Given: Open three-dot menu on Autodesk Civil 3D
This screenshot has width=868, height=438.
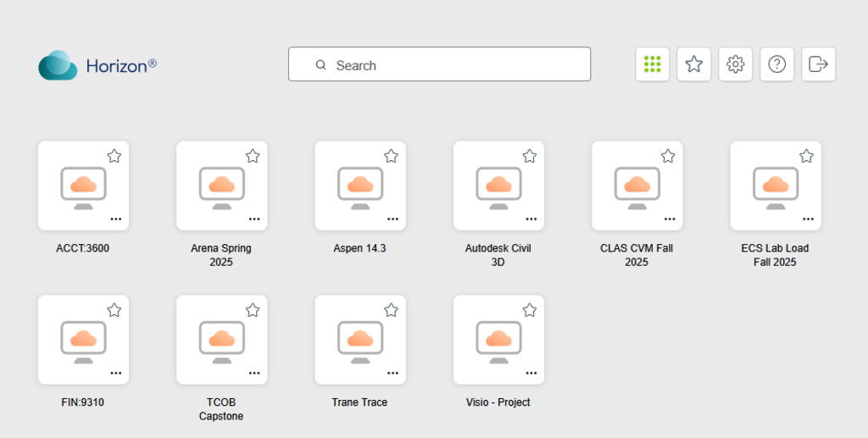Looking at the screenshot, I should pyautogui.click(x=531, y=219).
